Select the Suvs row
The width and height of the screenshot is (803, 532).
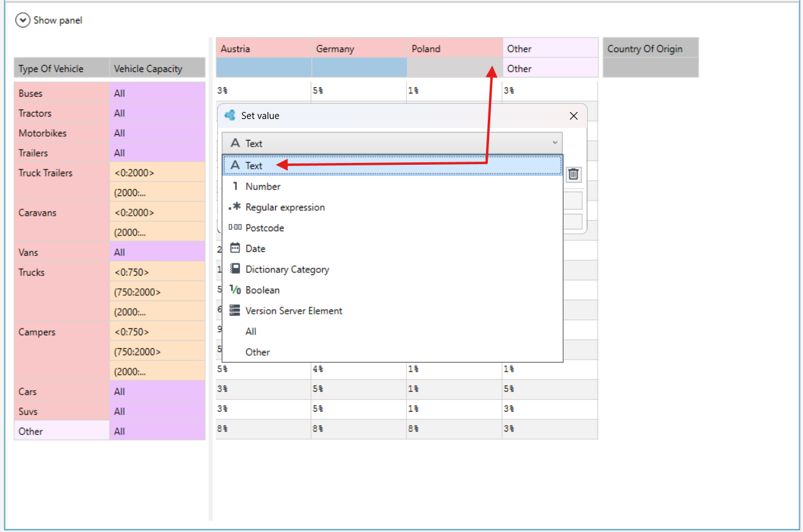[x=62, y=411]
